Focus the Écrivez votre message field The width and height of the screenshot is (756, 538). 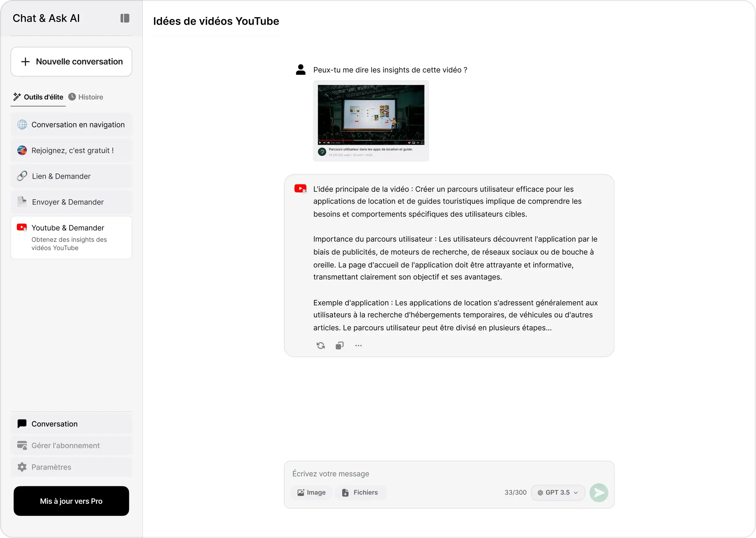pyautogui.click(x=430, y=474)
